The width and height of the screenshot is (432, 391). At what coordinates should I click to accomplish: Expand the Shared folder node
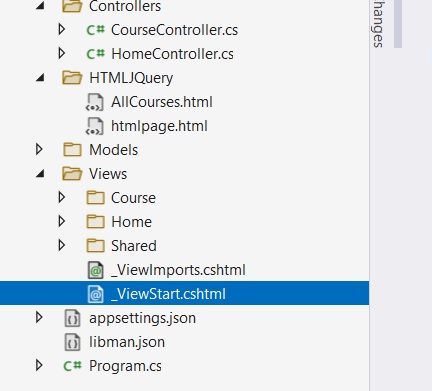[62, 245]
